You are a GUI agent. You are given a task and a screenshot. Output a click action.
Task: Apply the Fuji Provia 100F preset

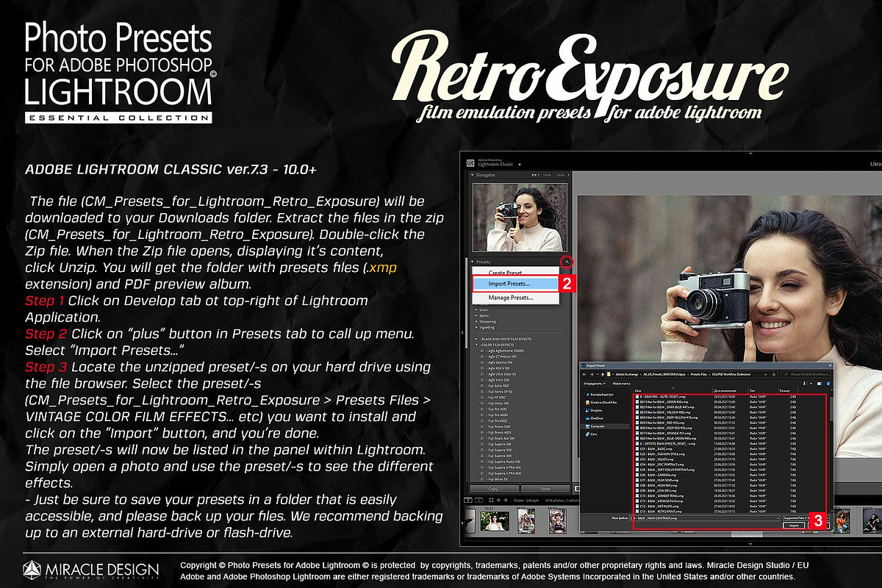(x=499, y=426)
